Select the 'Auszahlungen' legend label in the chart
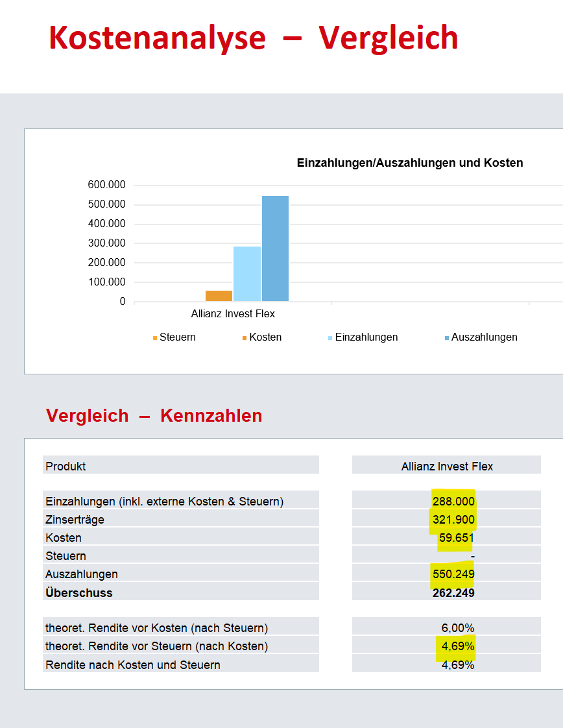 click(x=484, y=337)
